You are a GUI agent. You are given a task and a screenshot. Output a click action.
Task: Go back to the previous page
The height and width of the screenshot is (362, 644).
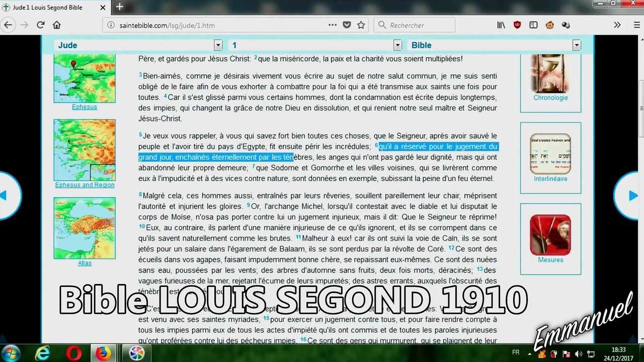pos(9,25)
